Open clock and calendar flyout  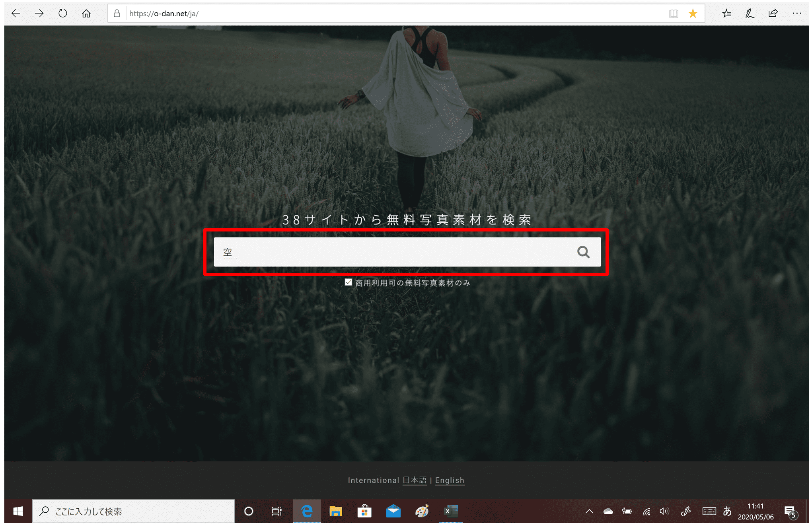pyautogui.click(x=756, y=511)
